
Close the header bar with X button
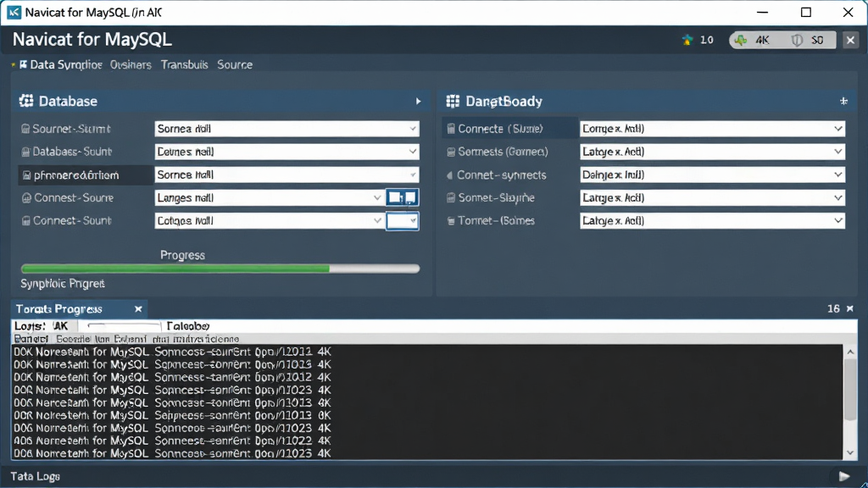coord(850,40)
